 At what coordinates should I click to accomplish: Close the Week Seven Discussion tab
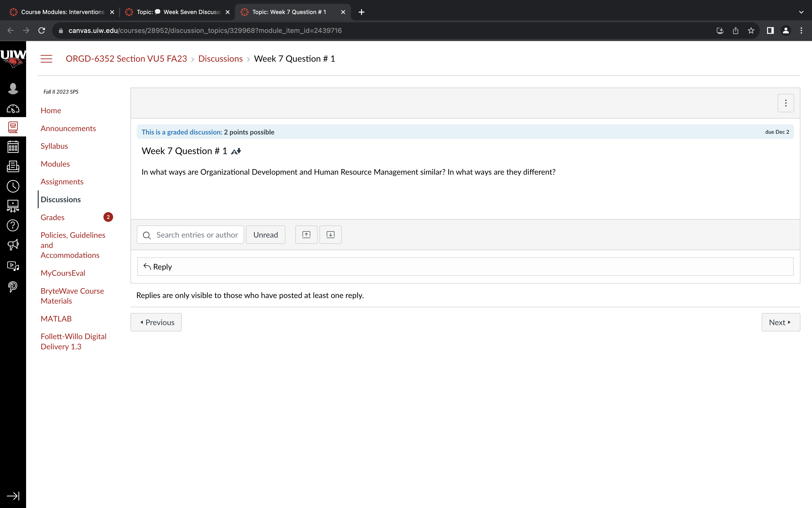point(227,12)
